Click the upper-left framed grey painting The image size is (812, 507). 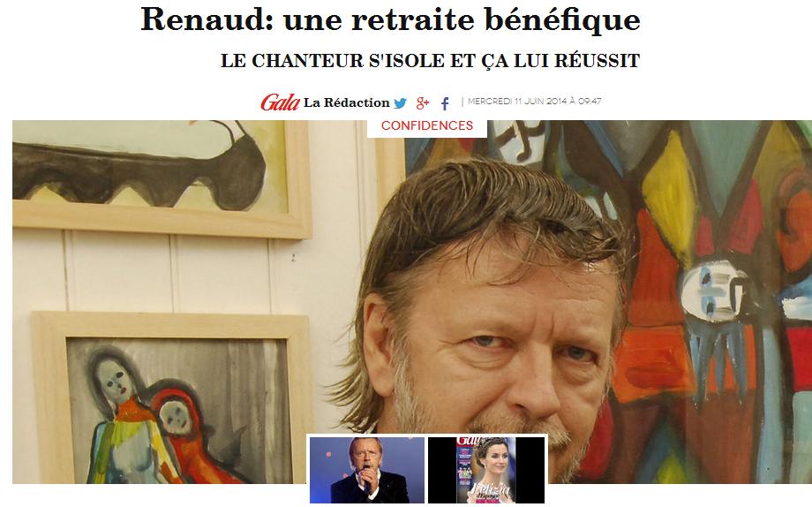[x=161, y=178]
